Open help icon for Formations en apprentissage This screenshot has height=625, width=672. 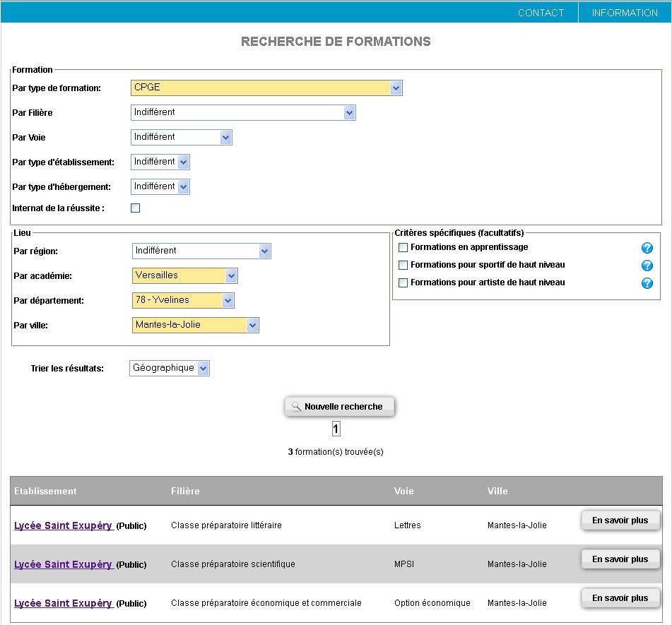[x=647, y=248]
